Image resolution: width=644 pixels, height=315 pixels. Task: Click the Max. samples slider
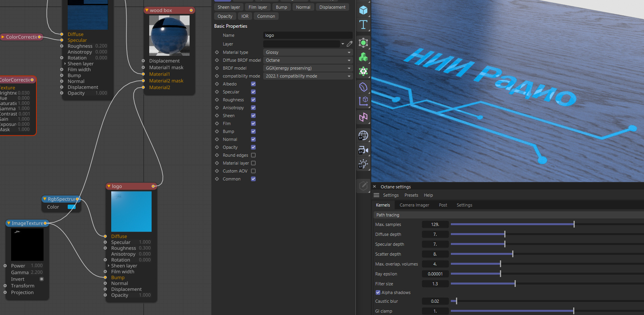point(547,224)
